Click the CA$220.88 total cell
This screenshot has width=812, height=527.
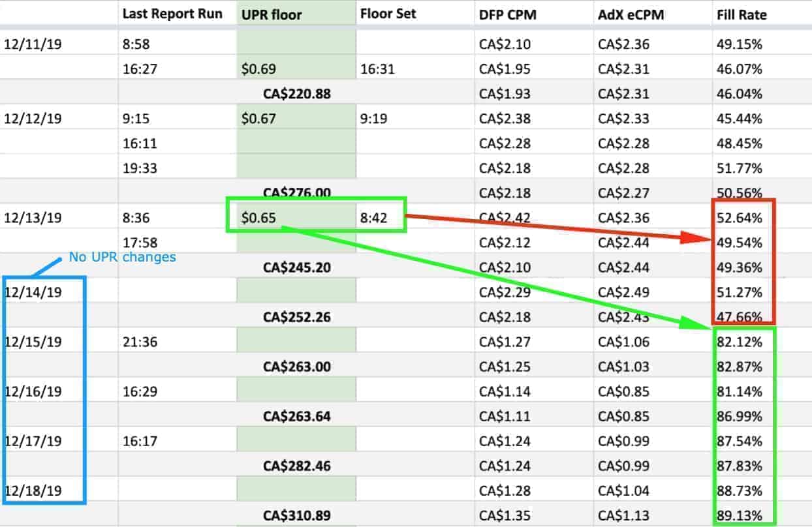point(296,94)
